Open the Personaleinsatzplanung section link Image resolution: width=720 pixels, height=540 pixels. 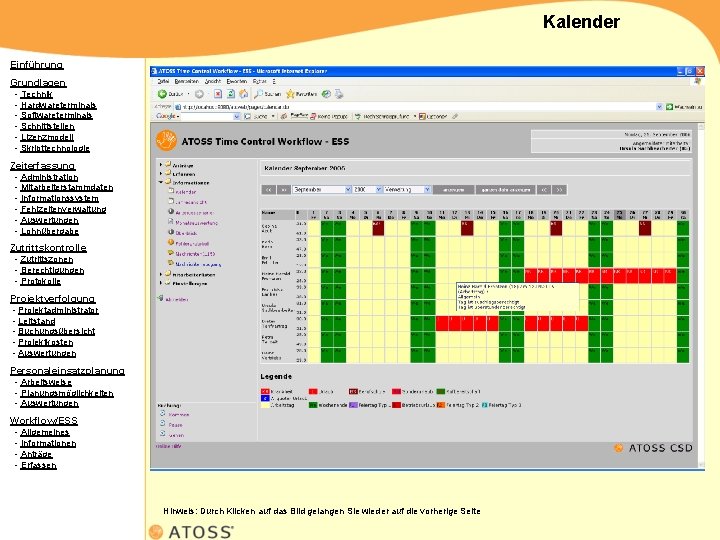click(x=68, y=371)
